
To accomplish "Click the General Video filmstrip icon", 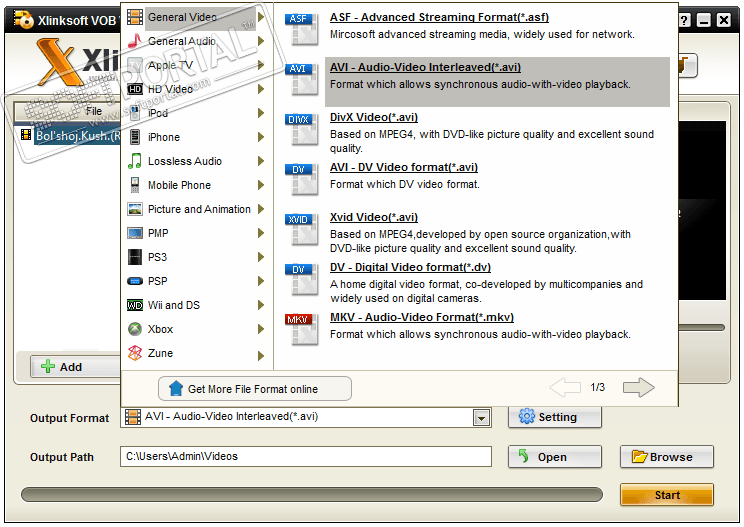I will (135, 17).
